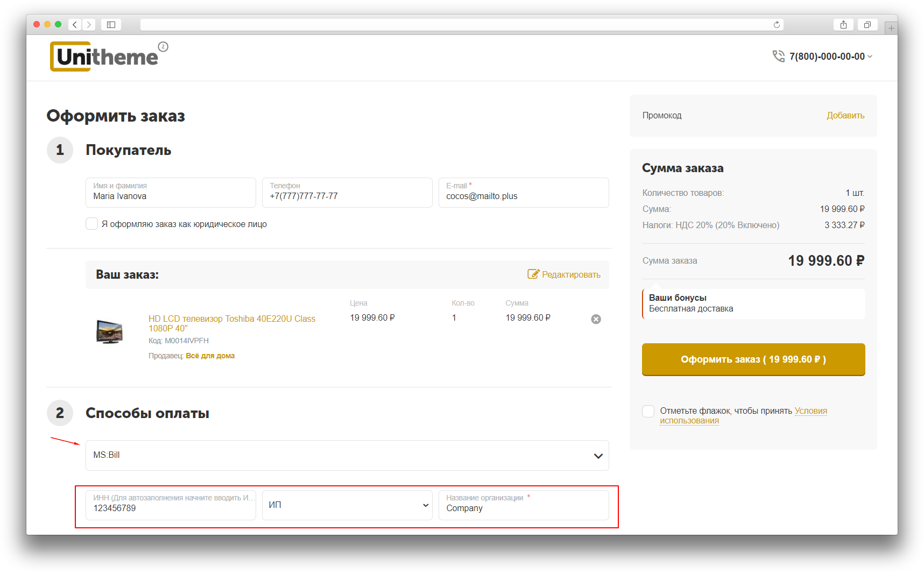Show all tabs overview icon
Viewport: 924px width, 573px height.
pyautogui.click(x=867, y=25)
